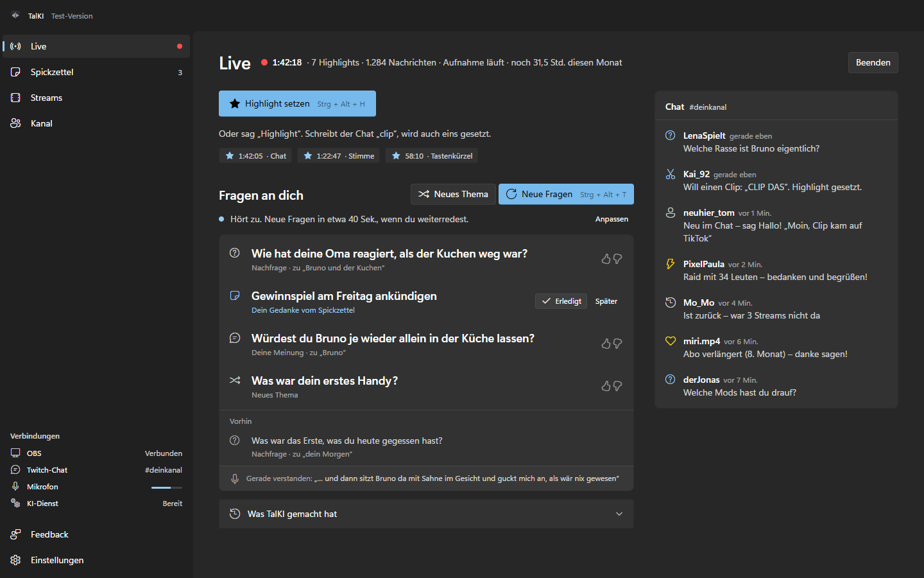This screenshot has height=578, width=924.
Task: Thumbs down the Bruno Küche question
Action: 617,344
